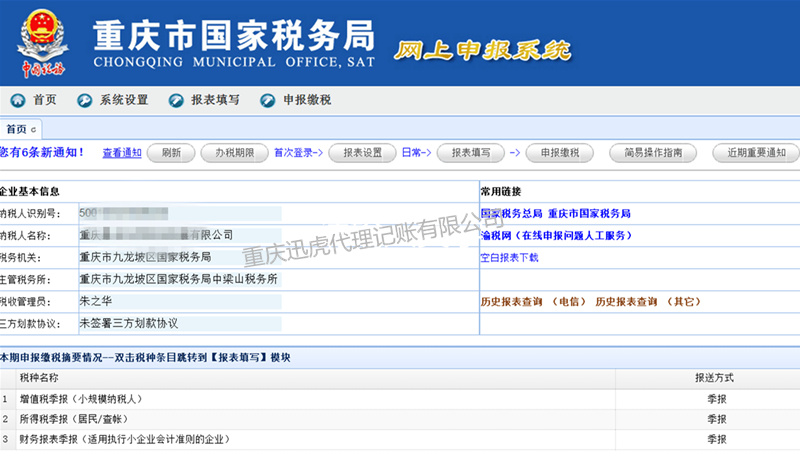The height and width of the screenshot is (467, 800).
Task: Click 季报 cell in the 所得税季报 row
Action: (x=717, y=419)
